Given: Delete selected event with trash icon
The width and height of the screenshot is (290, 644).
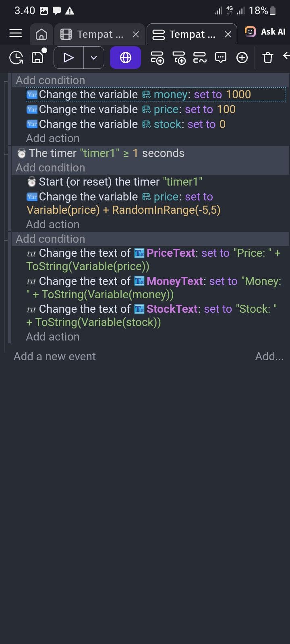Looking at the screenshot, I should 268,58.
